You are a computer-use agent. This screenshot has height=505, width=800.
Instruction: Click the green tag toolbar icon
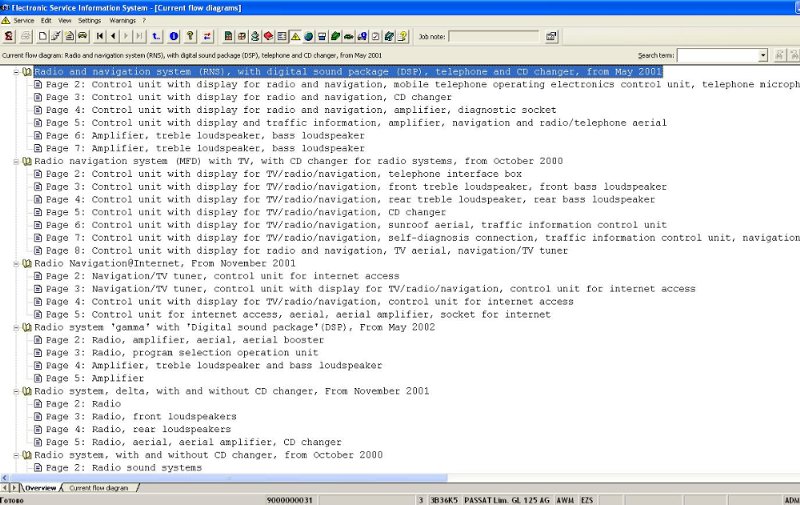[336, 36]
